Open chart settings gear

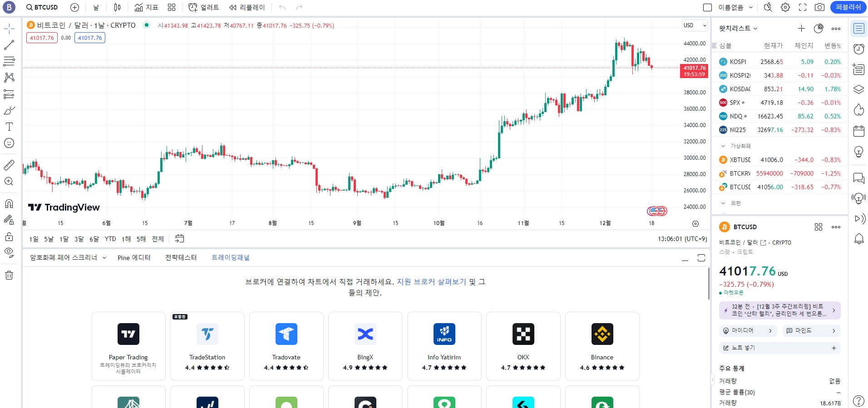(x=785, y=7)
